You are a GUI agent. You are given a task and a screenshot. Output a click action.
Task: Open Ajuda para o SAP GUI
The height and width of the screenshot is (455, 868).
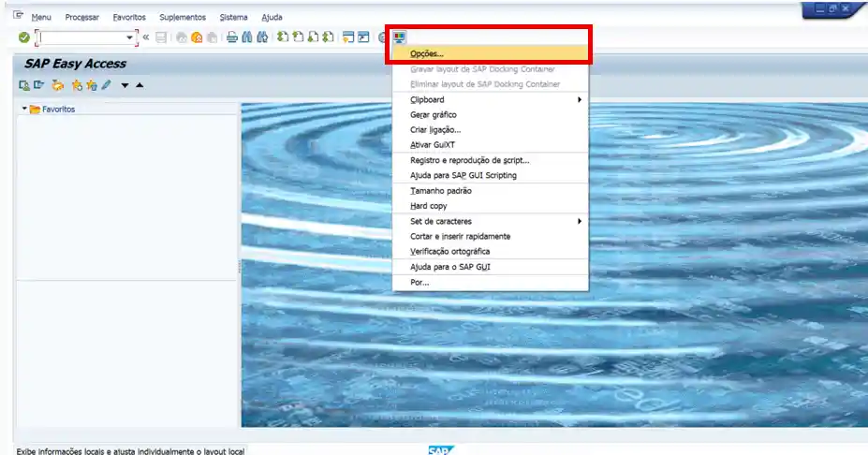tap(491, 267)
